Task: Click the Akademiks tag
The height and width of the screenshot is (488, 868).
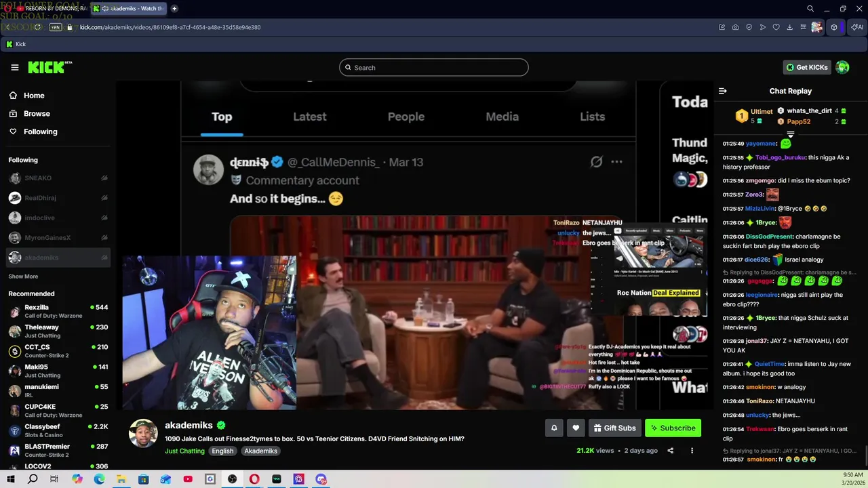Action: (x=261, y=451)
